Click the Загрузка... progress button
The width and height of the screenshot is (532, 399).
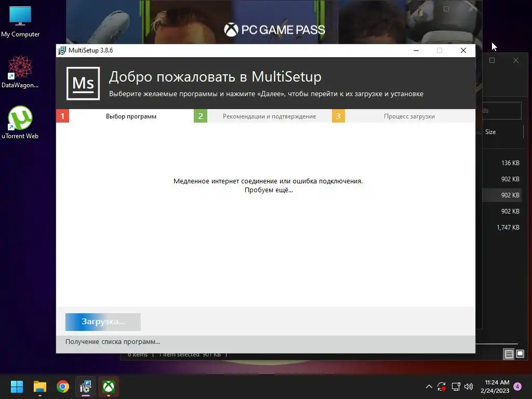tap(103, 322)
